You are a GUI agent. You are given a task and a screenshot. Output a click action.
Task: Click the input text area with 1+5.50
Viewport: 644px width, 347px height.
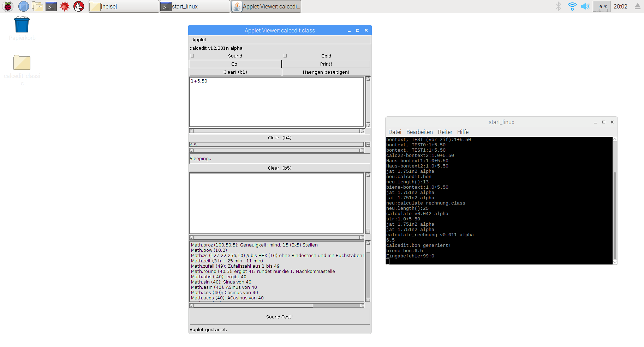pos(276,102)
